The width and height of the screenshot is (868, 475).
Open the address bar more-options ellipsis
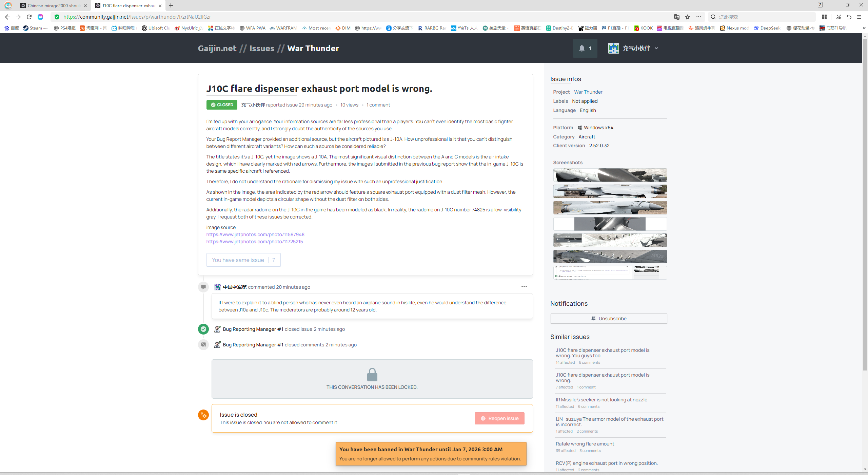pos(698,17)
